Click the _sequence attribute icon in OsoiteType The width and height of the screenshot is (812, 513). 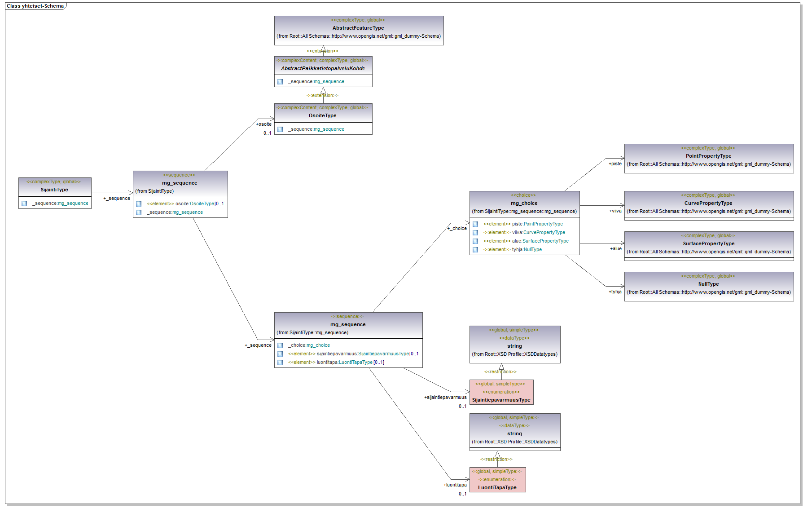(x=280, y=129)
